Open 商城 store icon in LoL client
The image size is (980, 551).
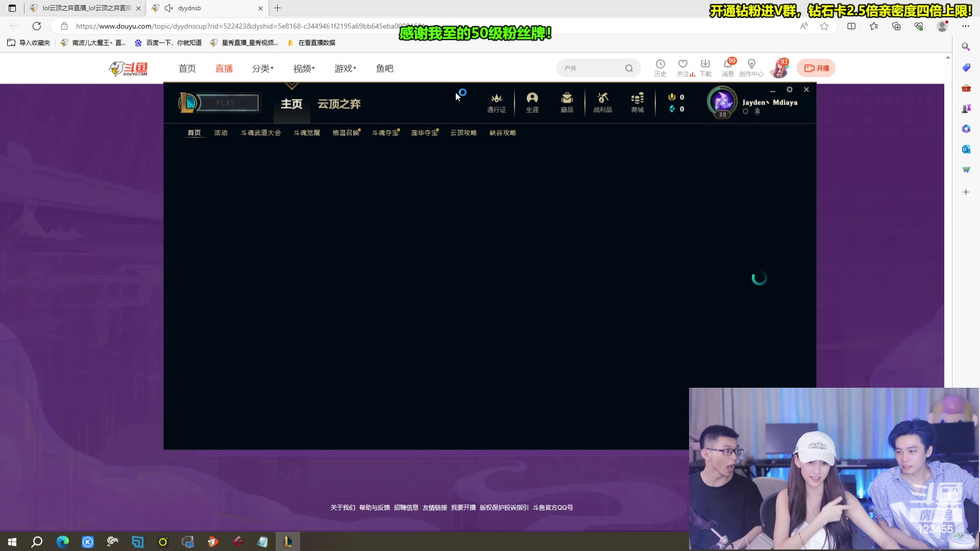pos(638,102)
